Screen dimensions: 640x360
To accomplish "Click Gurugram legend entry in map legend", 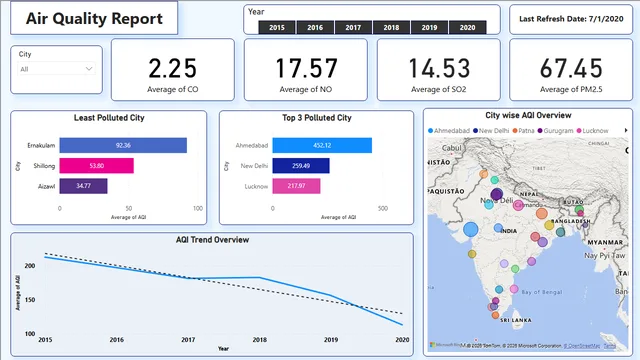I will point(556,131).
